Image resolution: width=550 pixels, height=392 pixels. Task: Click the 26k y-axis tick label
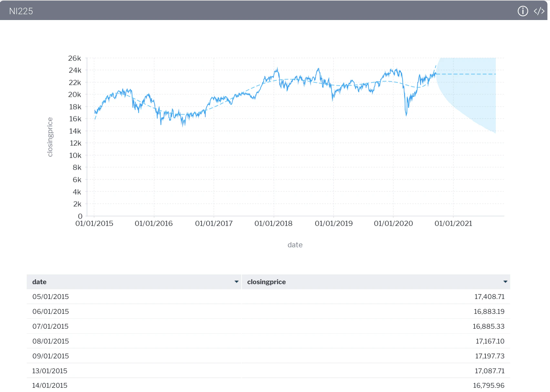(x=75, y=58)
